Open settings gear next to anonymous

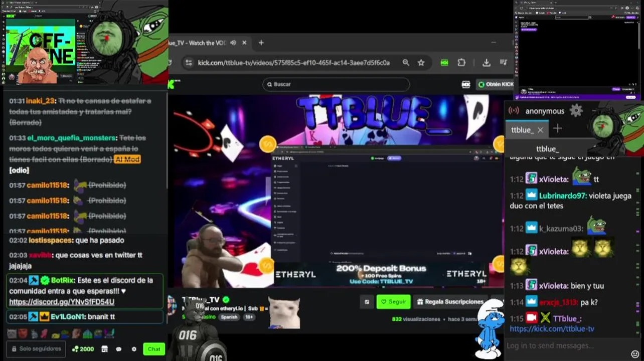pos(576,111)
